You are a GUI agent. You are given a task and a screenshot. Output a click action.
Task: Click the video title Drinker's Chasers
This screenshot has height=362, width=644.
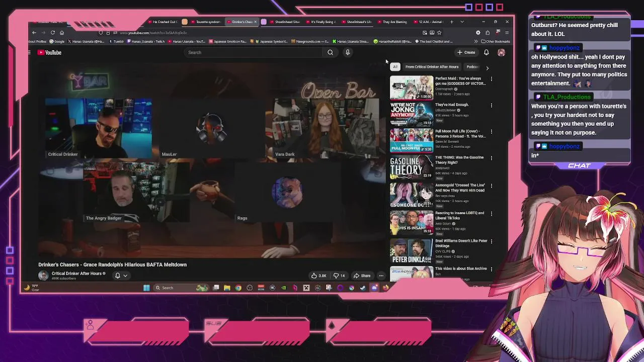(112, 264)
